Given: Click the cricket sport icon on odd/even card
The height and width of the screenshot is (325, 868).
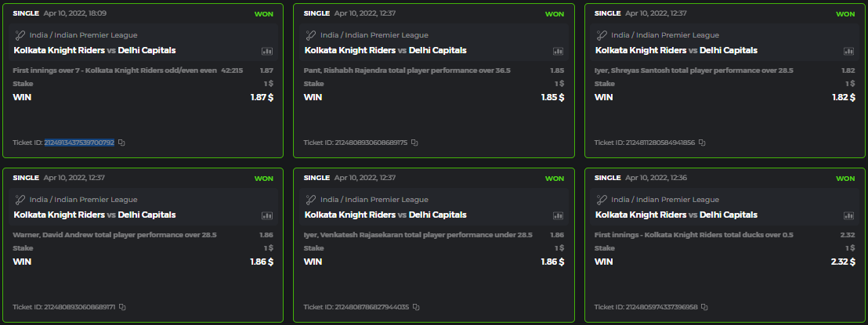Looking at the screenshot, I should pyautogui.click(x=20, y=35).
